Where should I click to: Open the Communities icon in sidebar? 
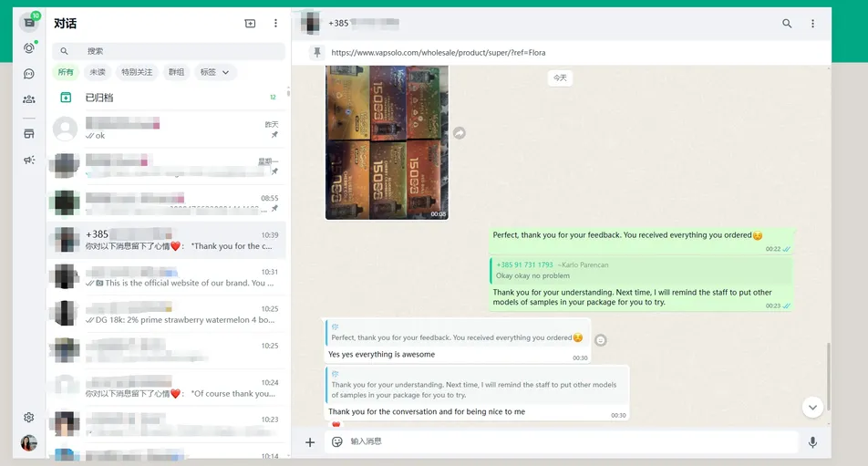(x=29, y=99)
